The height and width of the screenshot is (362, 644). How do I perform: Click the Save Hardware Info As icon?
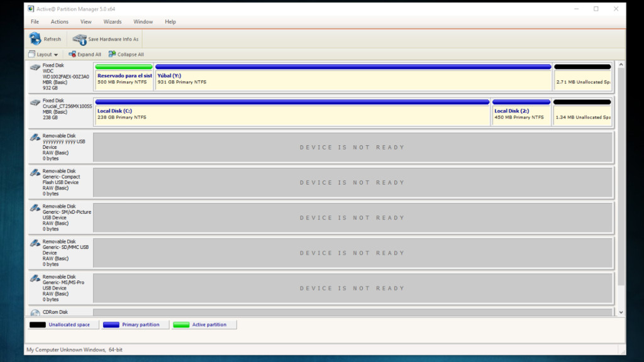pyautogui.click(x=80, y=40)
